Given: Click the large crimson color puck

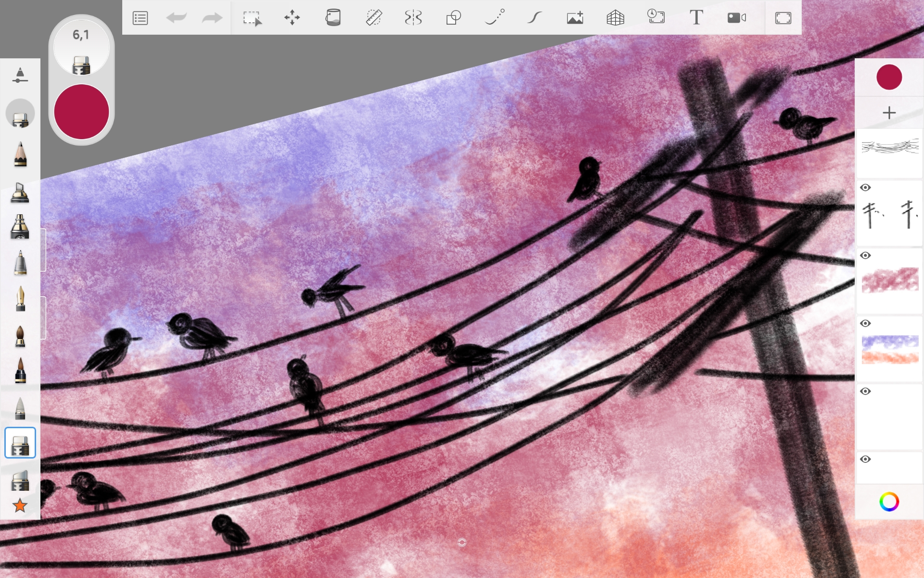Looking at the screenshot, I should [81, 112].
